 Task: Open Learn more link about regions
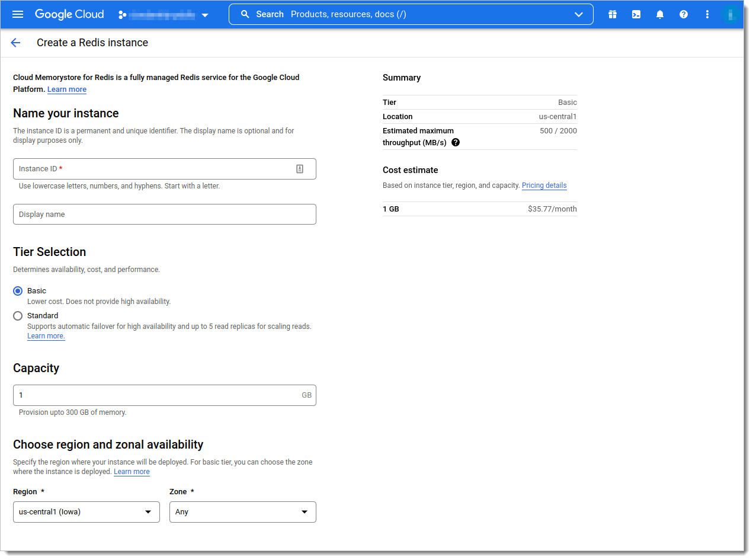[x=132, y=472]
